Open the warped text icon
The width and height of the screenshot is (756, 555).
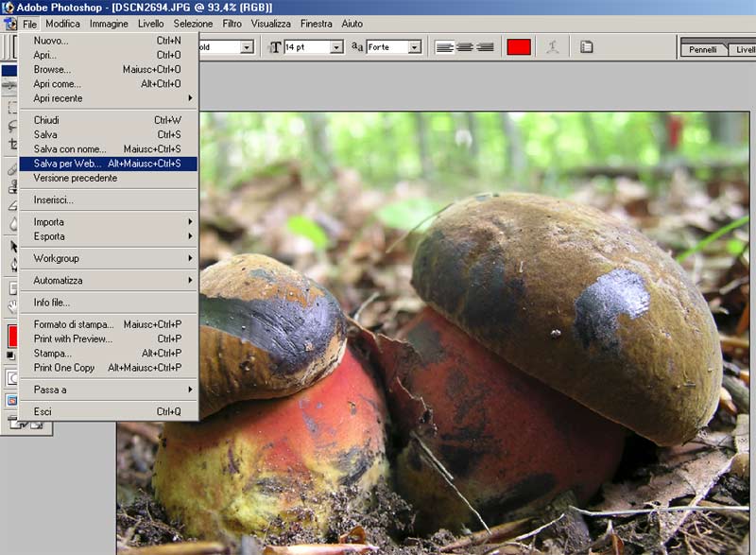pyautogui.click(x=554, y=47)
